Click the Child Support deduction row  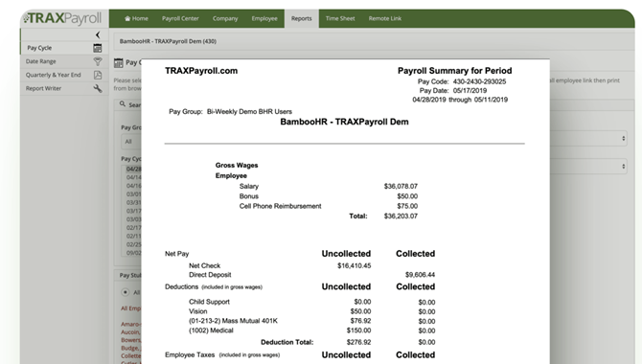pyautogui.click(x=312, y=302)
